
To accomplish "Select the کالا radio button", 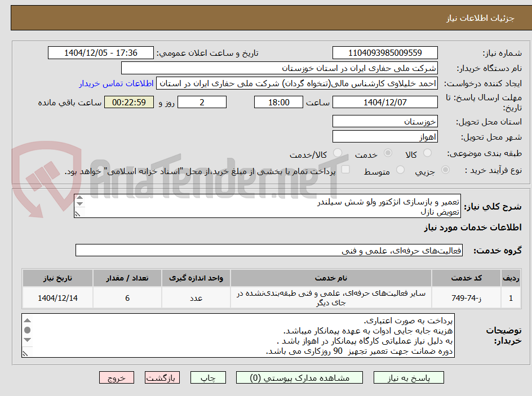I will click(x=428, y=153).
